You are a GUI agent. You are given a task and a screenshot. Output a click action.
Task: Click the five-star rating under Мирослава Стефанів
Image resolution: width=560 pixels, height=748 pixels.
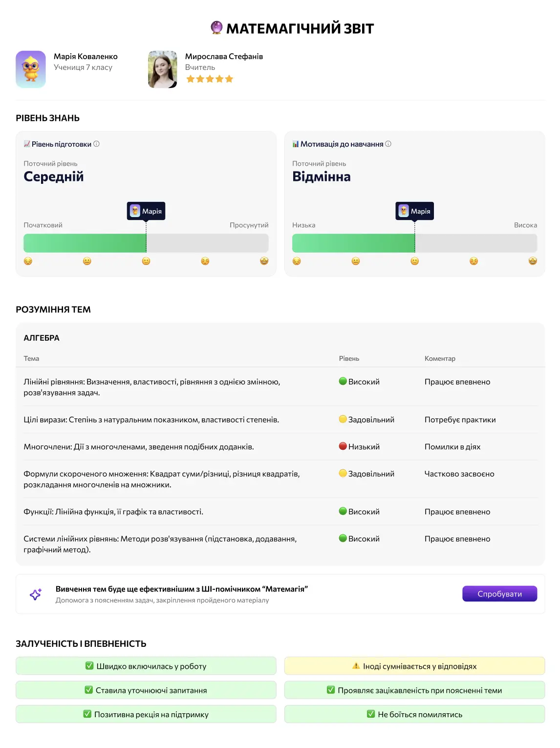[x=210, y=79]
